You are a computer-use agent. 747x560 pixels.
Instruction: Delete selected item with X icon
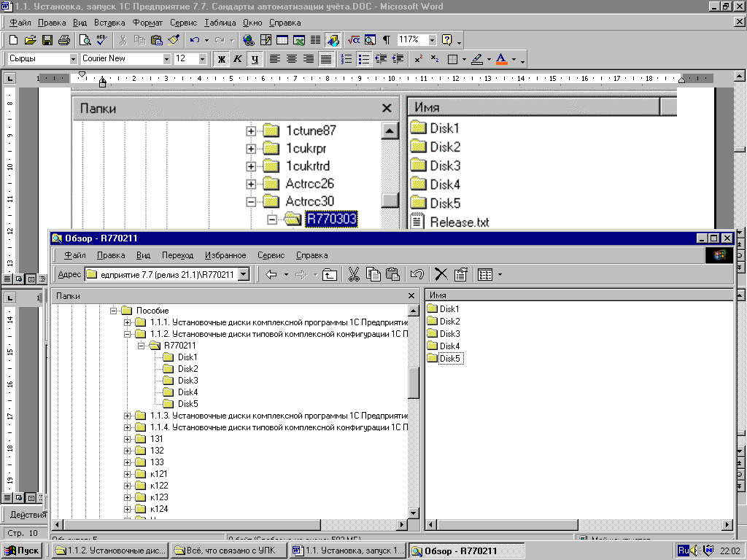tap(441, 274)
